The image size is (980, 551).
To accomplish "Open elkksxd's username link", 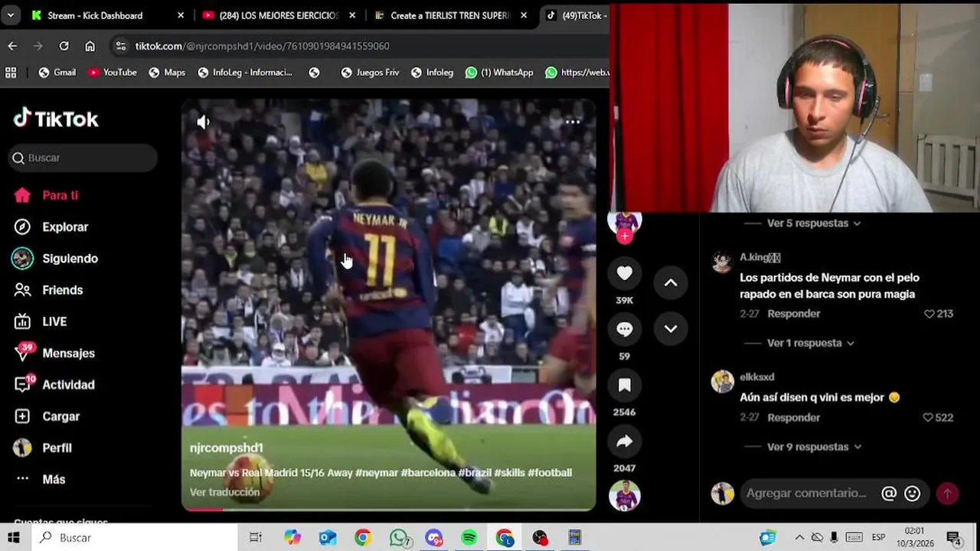I will pyautogui.click(x=756, y=377).
